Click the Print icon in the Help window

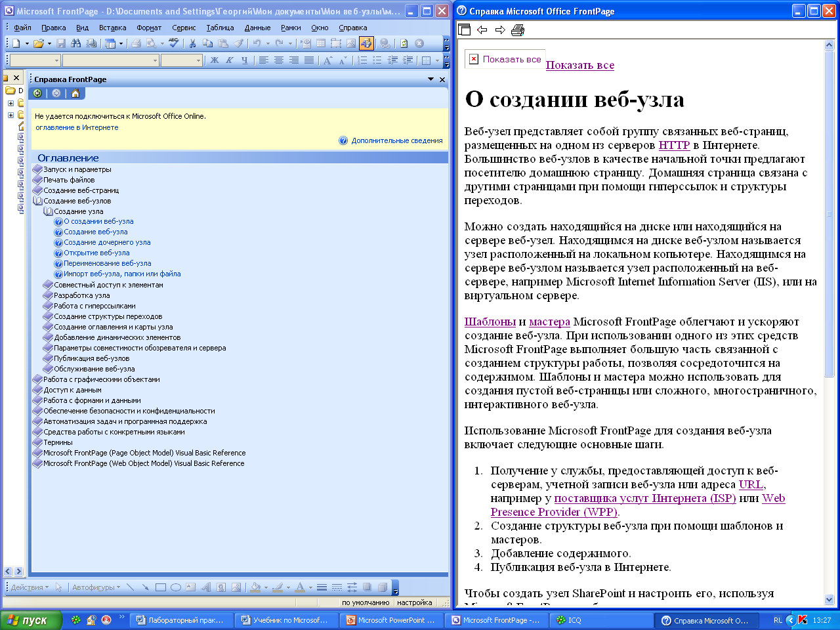click(x=518, y=30)
